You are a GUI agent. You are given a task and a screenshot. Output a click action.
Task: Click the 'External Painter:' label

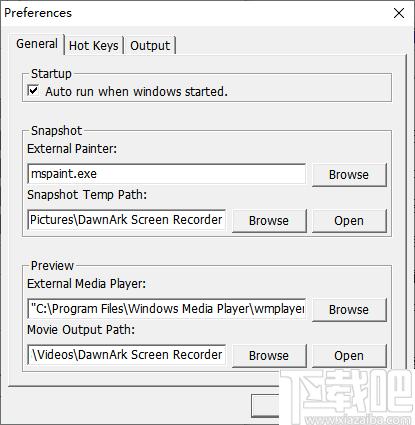click(72, 149)
